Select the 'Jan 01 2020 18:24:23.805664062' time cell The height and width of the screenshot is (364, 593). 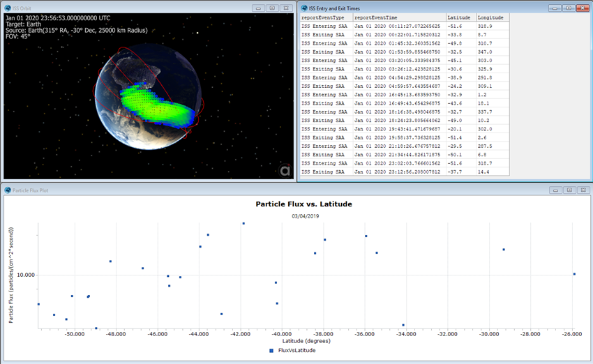pyautogui.click(x=399, y=120)
